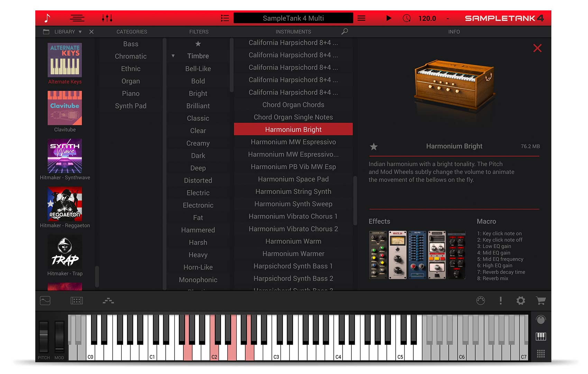Click the music note icon in header
The height and width of the screenshot is (374, 588).
coord(47,18)
